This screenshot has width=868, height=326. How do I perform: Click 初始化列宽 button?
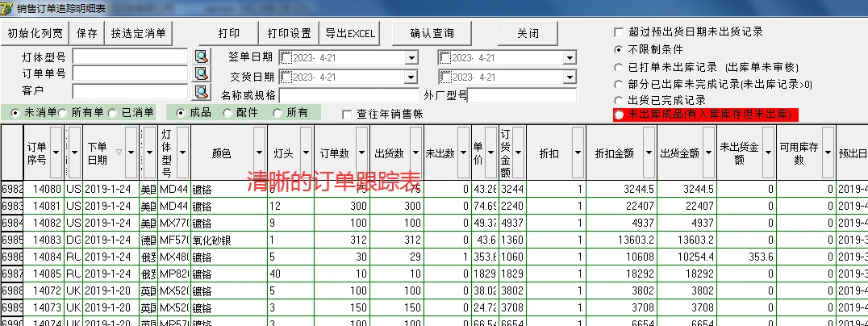(x=35, y=33)
